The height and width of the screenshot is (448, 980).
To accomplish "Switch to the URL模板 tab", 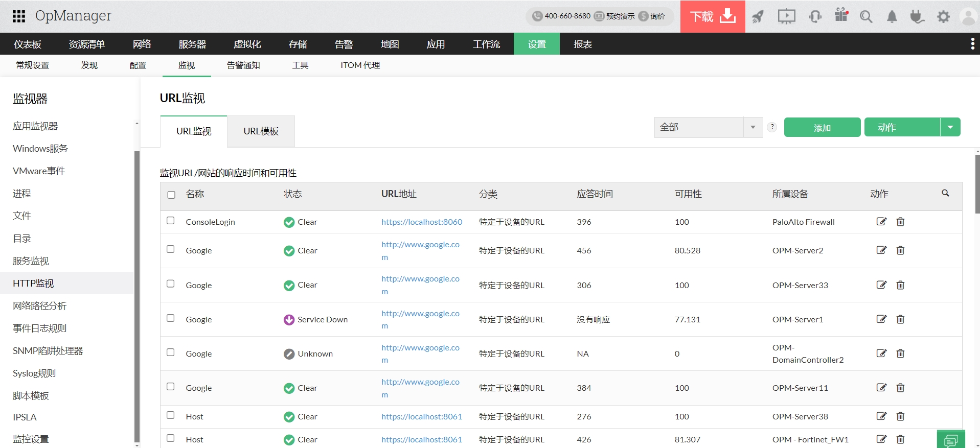I will [261, 131].
